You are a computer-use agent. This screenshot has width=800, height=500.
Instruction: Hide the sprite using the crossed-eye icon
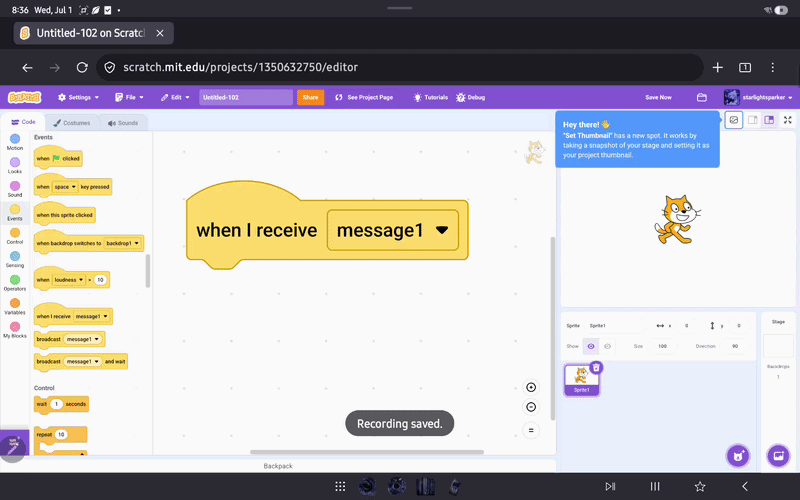pyautogui.click(x=607, y=346)
